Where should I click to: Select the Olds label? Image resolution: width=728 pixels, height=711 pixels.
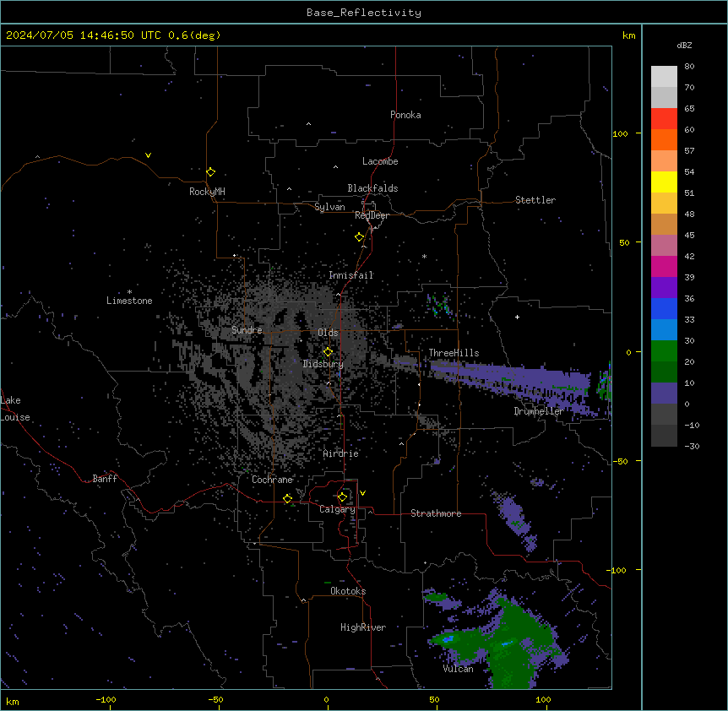(328, 333)
